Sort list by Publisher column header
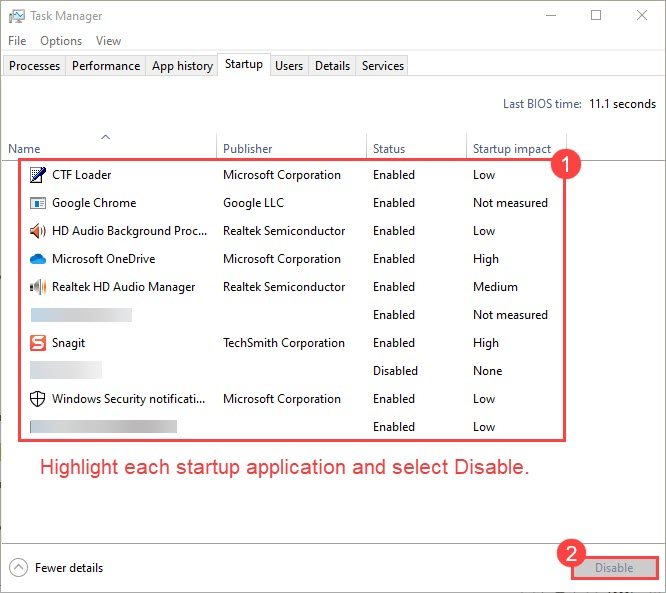This screenshot has width=666, height=593. tap(247, 149)
